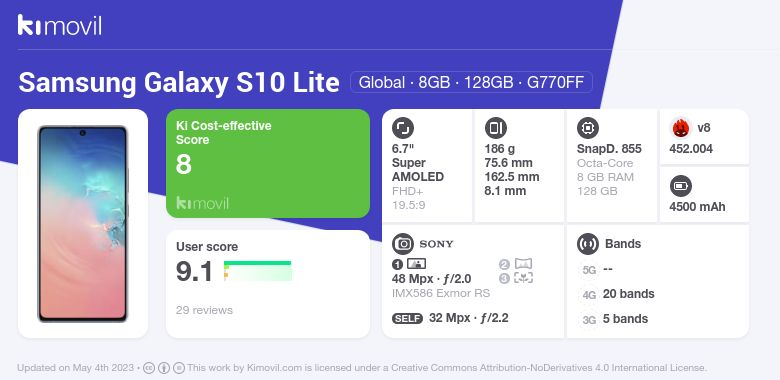Click the display screen size icon
Viewport: 780px width, 380px height.
coord(403,128)
